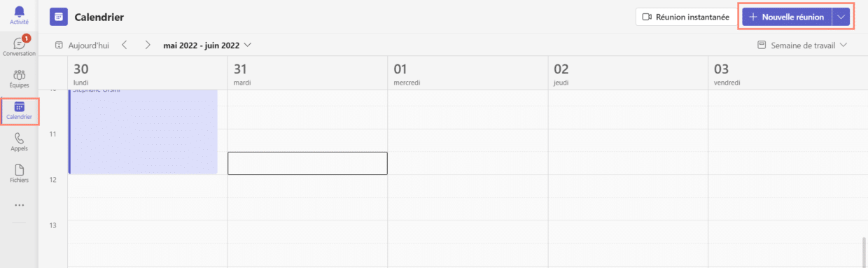The image size is (868, 268).
Task: Go to previous week with left chevron
Action: click(x=124, y=45)
